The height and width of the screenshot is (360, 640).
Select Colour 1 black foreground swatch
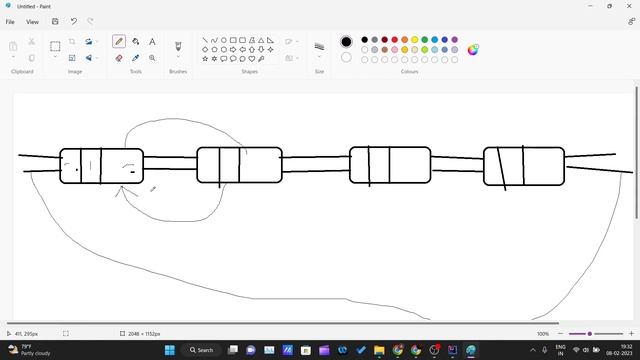(346, 41)
